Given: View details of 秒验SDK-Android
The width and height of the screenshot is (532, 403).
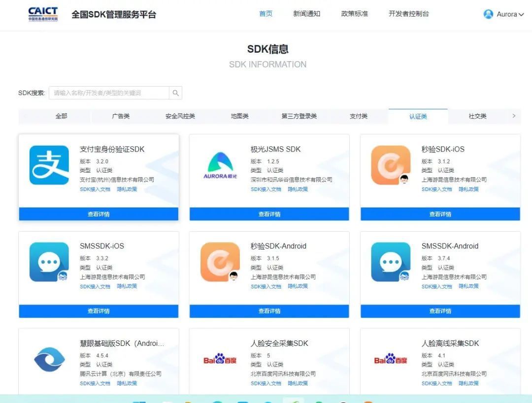Looking at the screenshot, I should pyautogui.click(x=269, y=311).
